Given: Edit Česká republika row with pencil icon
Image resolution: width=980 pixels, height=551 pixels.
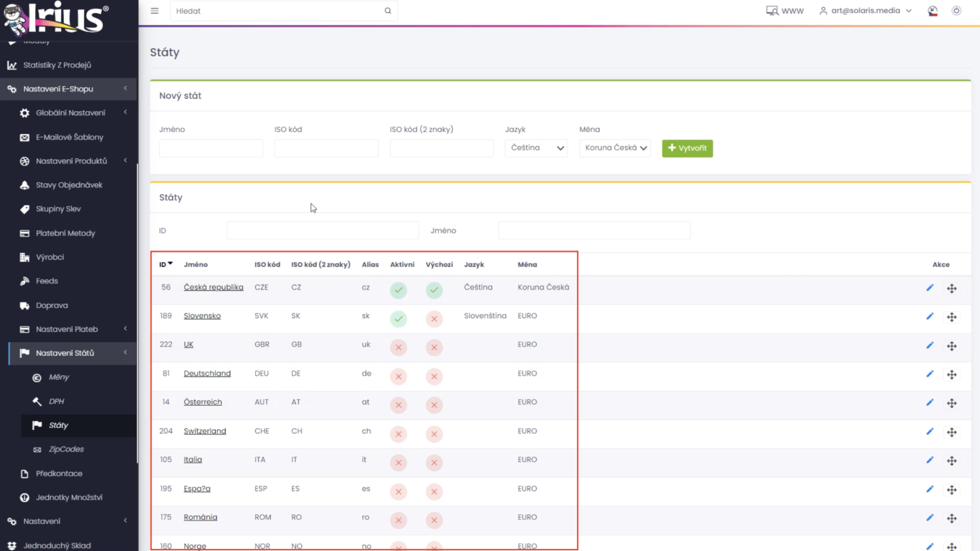Looking at the screenshot, I should (x=930, y=288).
